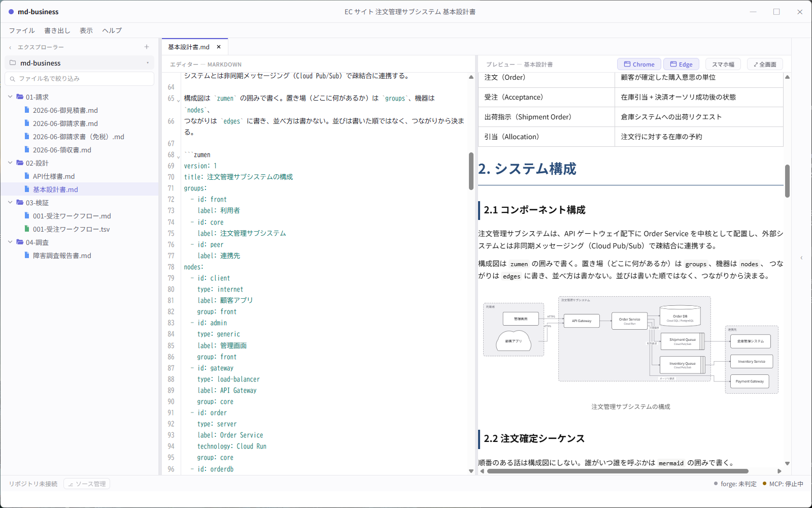Open file 2026-06-御見積書.md

coord(65,110)
